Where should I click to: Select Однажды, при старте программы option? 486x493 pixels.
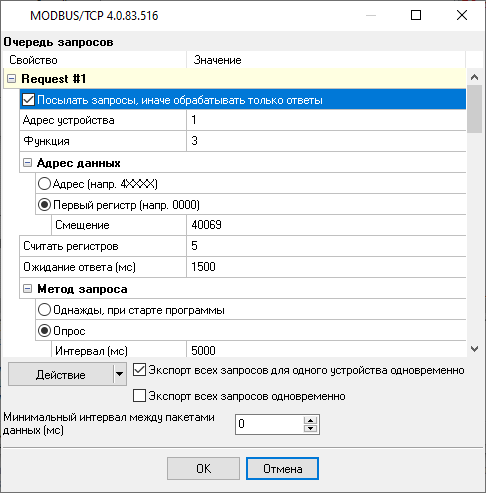44,310
